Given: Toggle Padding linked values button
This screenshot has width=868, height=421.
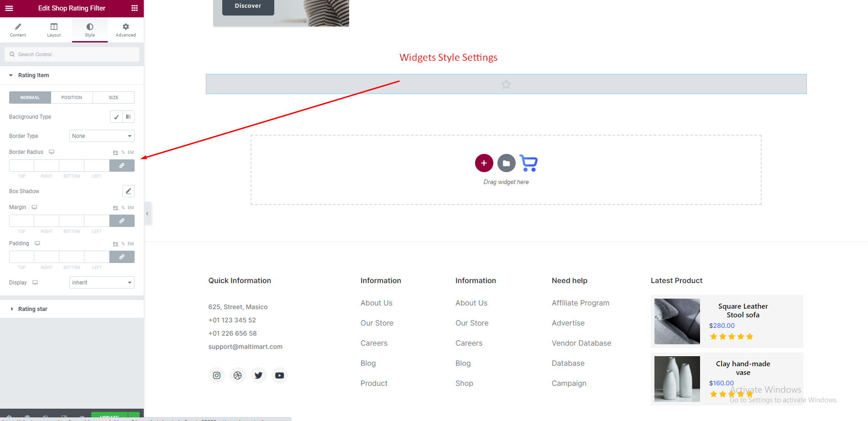Looking at the screenshot, I should click(x=122, y=257).
